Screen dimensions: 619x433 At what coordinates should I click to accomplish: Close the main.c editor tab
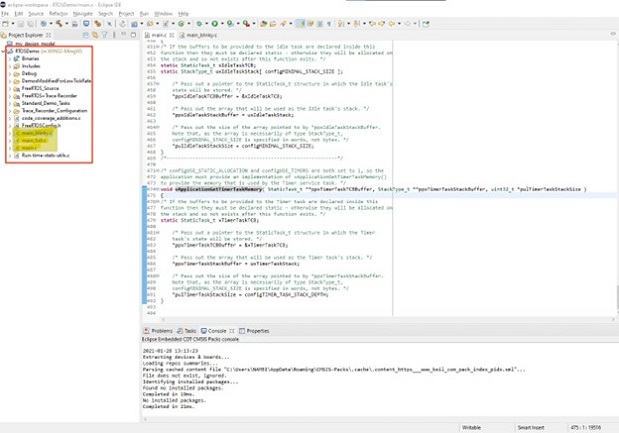pyautogui.click(x=172, y=35)
